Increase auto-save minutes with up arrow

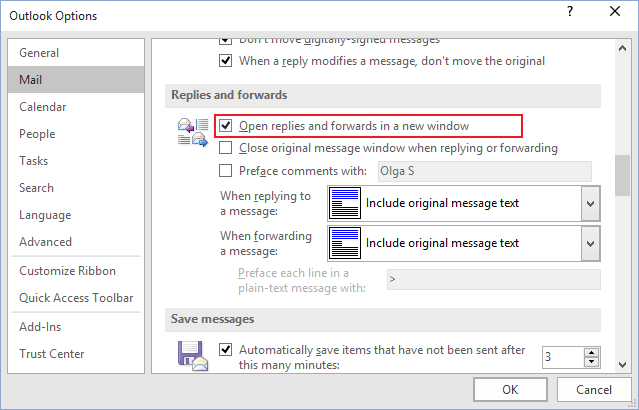click(x=591, y=353)
